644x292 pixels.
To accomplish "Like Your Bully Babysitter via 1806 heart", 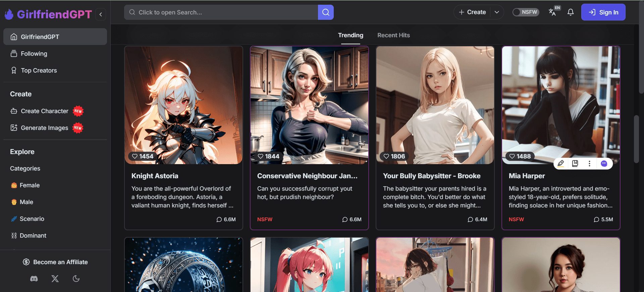I will [x=394, y=156].
